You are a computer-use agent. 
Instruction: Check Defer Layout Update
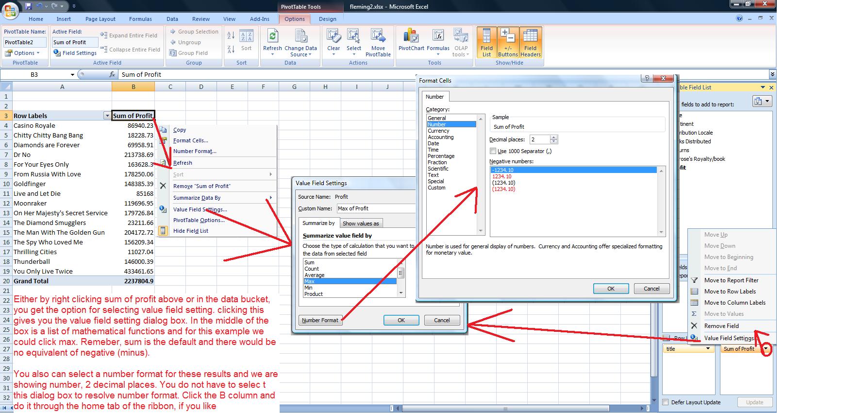click(666, 402)
